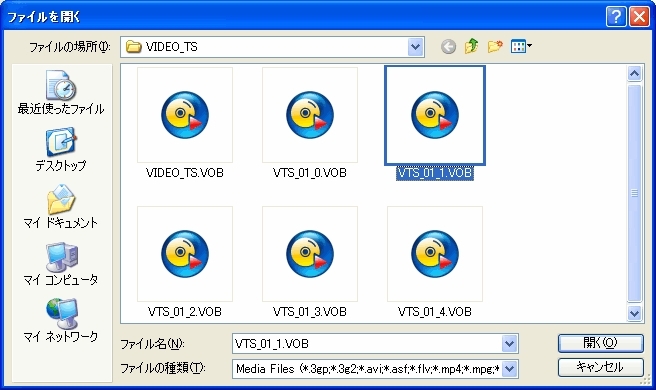The width and height of the screenshot is (656, 390).
Task: Click the VTS_01_3.VOB file name label
Action: pos(310,312)
